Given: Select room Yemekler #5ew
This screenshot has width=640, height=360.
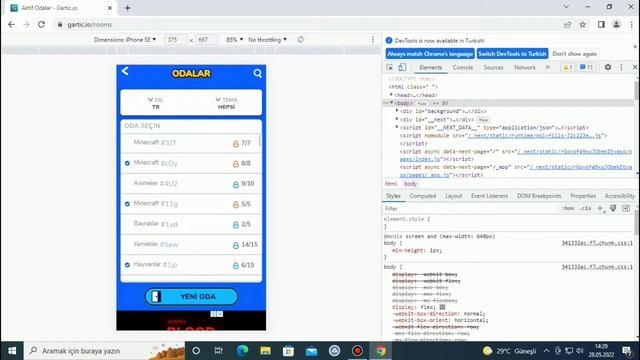Looking at the screenshot, I should 191,244.
